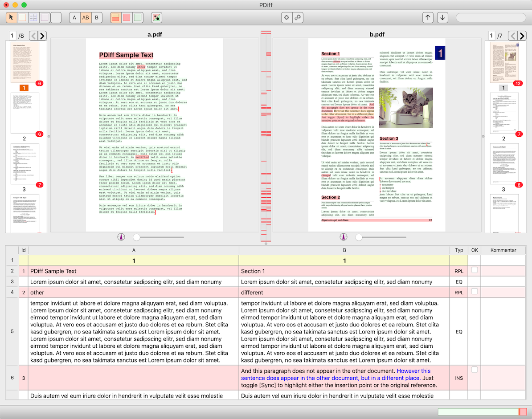
Task: Click the 'Id' column header
Action: pos(24,250)
